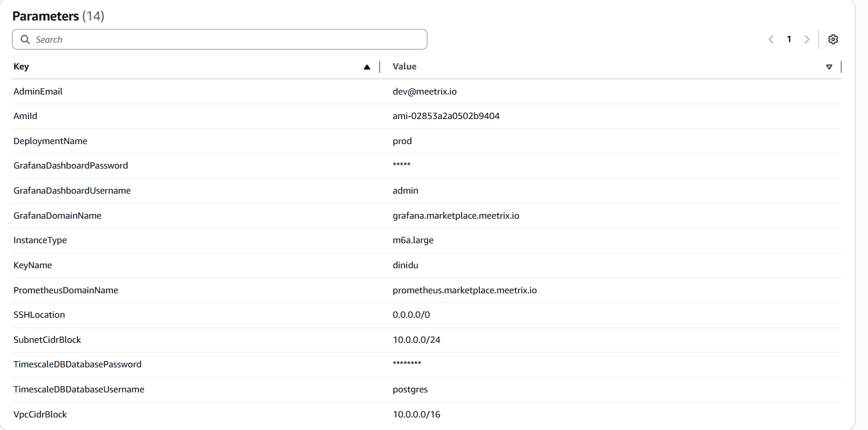Go to previous page with left chevron
Image resolution: width=868 pixels, height=430 pixels.
click(x=771, y=39)
